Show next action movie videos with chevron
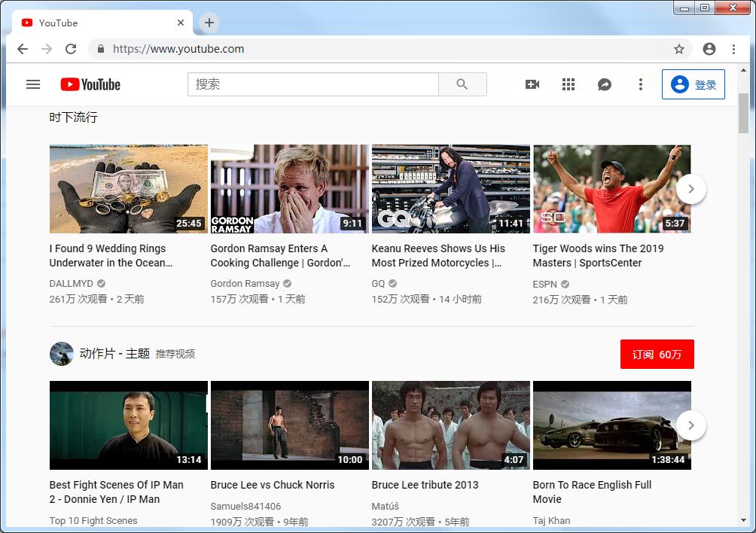This screenshot has height=533, width=756. (691, 425)
